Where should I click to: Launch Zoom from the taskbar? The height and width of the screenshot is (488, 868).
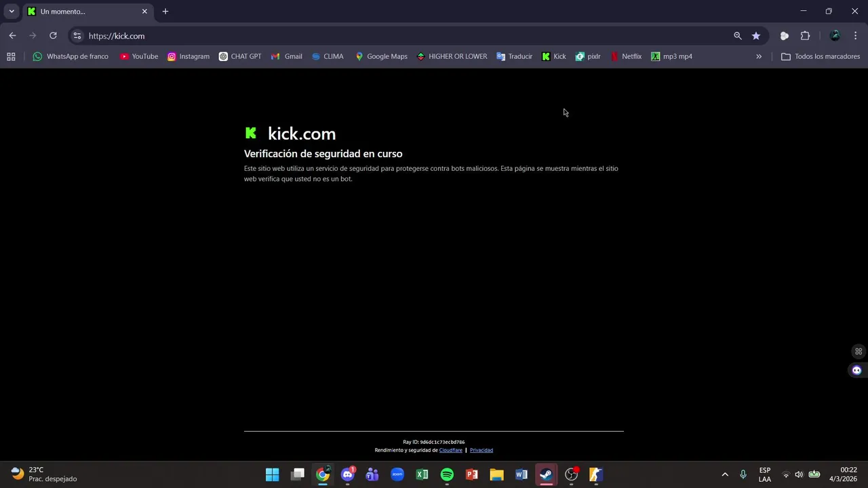pyautogui.click(x=397, y=474)
